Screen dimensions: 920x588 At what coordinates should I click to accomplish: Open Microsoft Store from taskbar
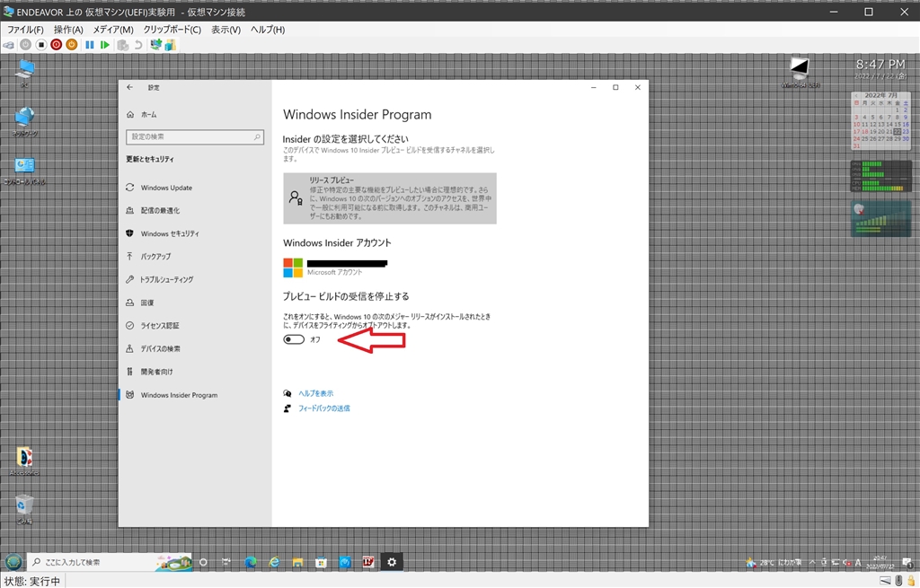(321, 562)
